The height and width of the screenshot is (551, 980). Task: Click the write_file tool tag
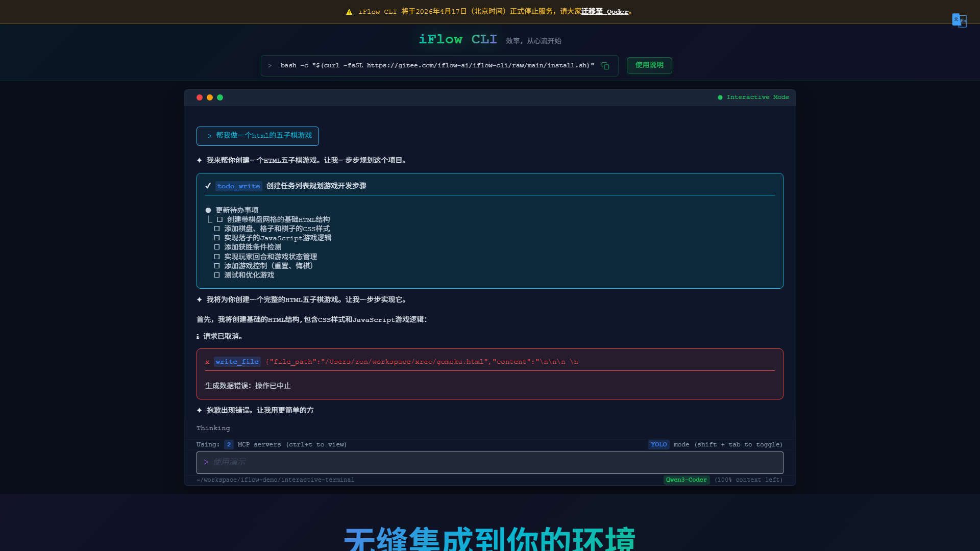(x=237, y=362)
